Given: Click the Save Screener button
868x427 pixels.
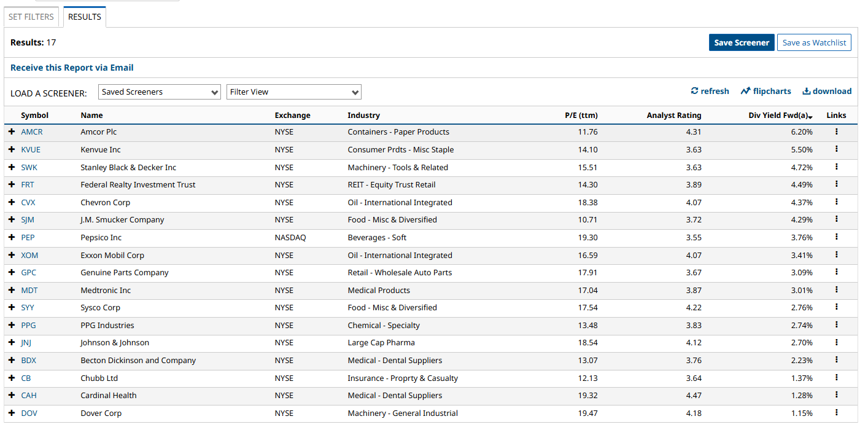Looking at the screenshot, I should coord(741,42).
